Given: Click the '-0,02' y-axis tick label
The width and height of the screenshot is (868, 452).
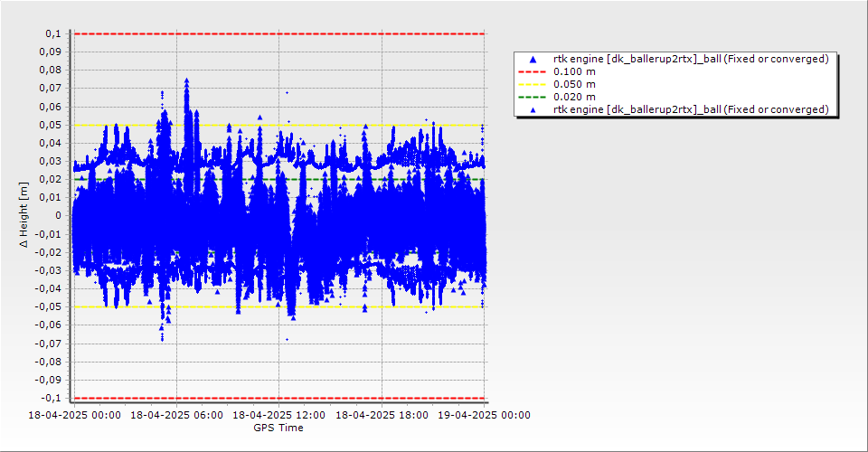Looking at the screenshot, I should pos(49,252).
